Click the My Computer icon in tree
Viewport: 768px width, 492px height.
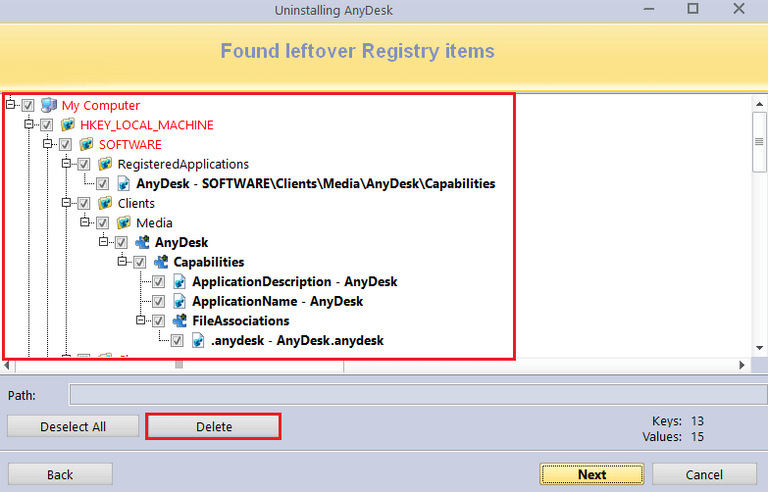[x=49, y=105]
